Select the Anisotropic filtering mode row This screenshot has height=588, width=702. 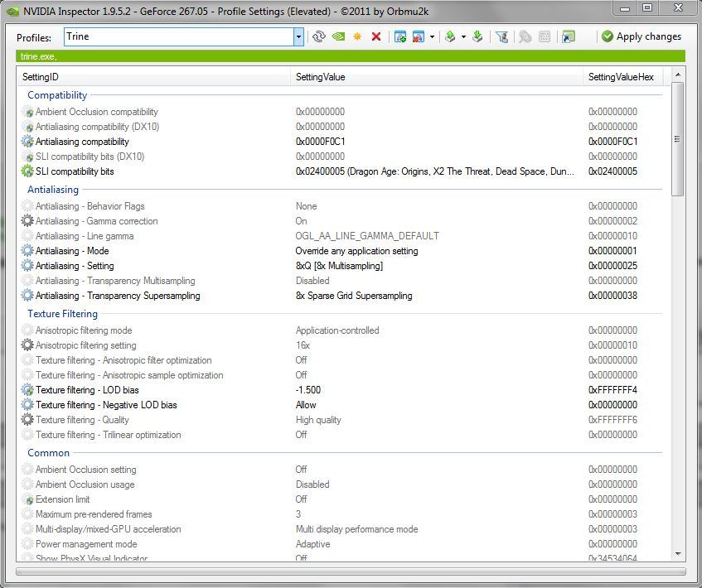point(341,330)
